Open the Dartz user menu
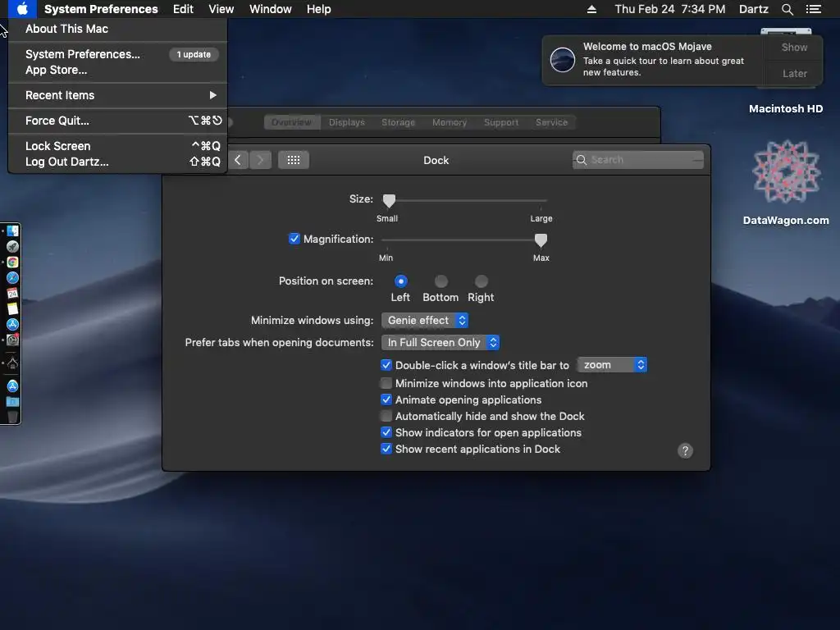Viewport: 840px width, 630px height. coord(753,9)
